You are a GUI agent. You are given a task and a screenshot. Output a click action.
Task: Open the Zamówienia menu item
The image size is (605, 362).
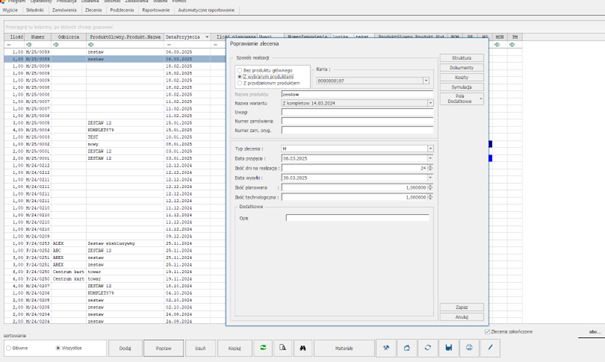tap(64, 10)
